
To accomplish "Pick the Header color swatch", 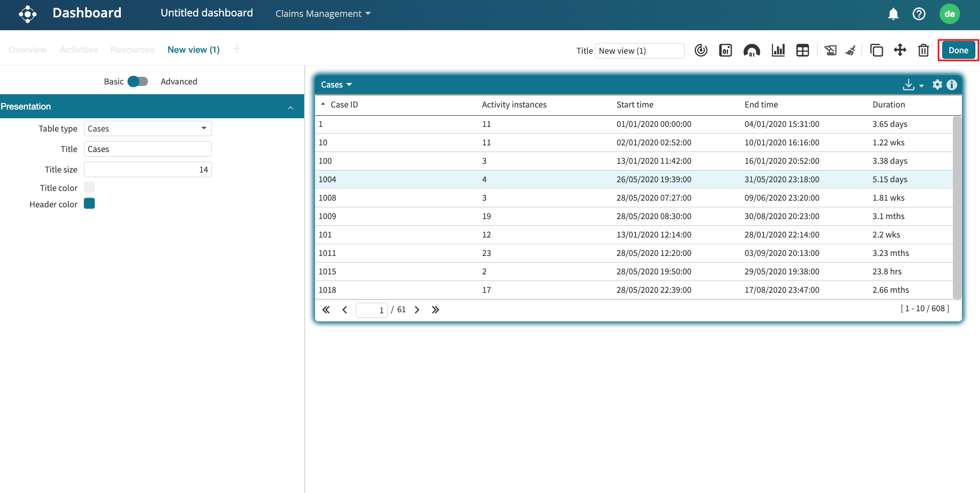I will pos(90,204).
